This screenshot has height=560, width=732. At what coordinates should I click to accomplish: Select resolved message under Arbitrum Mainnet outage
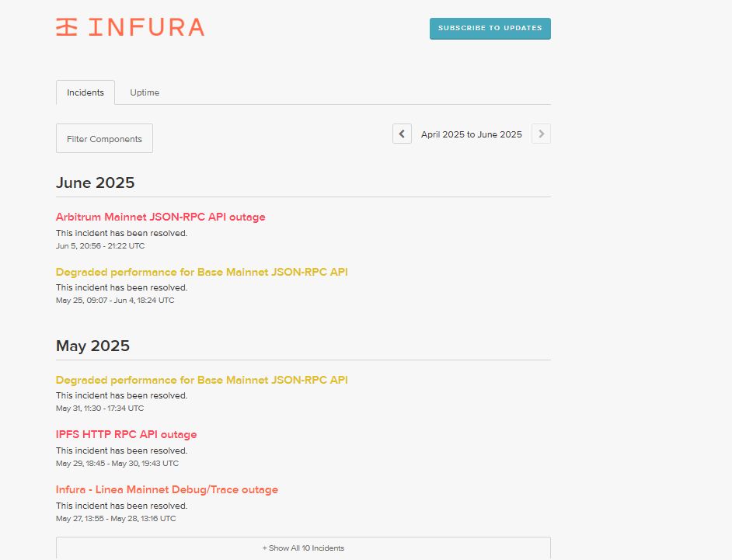click(122, 233)
